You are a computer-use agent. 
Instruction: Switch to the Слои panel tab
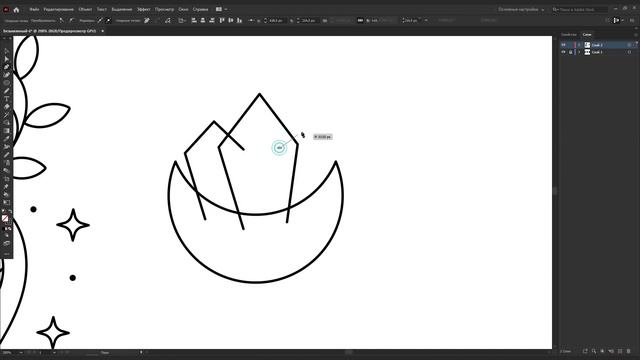click(587, 35)
